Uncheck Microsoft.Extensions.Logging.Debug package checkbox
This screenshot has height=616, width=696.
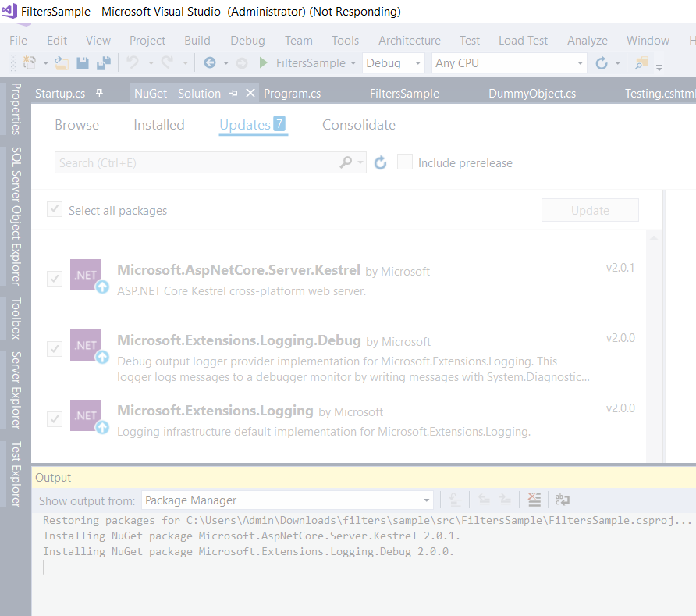tap(55, 349)
